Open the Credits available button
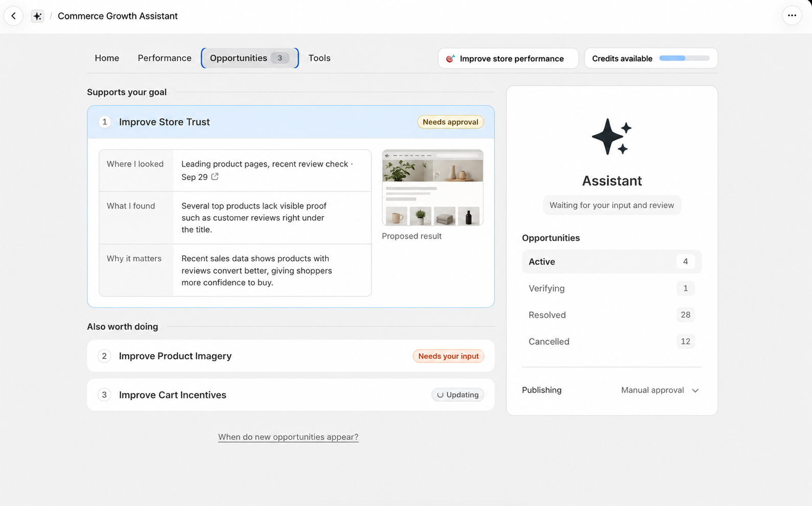Viewport: 812px width, 506px height. [651, 58]
